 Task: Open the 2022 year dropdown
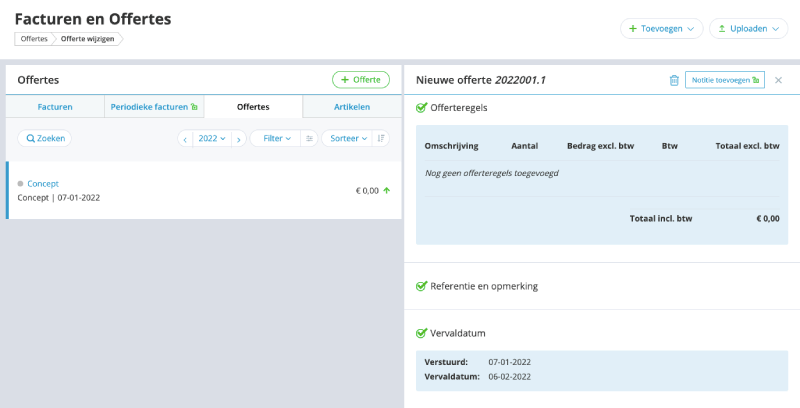coord(211,139)
